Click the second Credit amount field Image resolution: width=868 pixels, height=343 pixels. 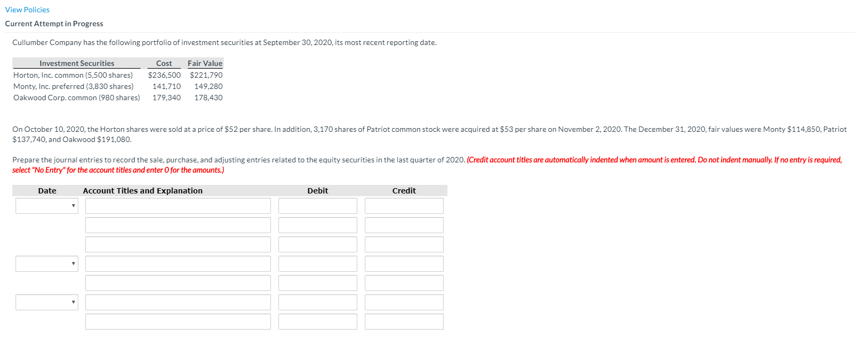pos(404,225)
